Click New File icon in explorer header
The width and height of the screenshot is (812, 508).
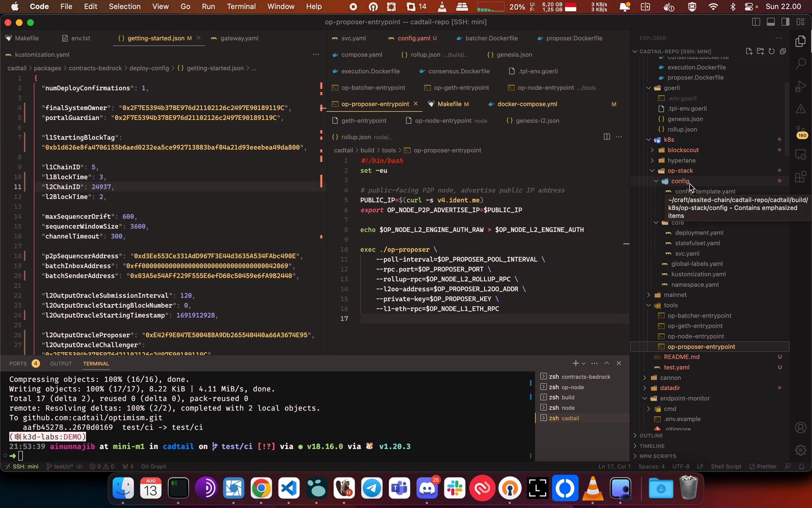click(x=749, y=52)
